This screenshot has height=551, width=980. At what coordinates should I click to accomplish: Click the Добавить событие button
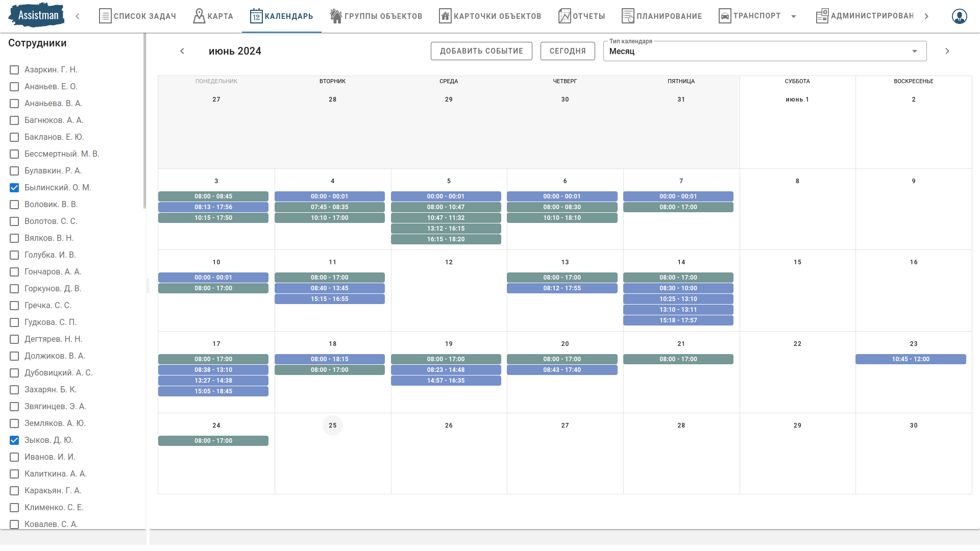(481, 51)
